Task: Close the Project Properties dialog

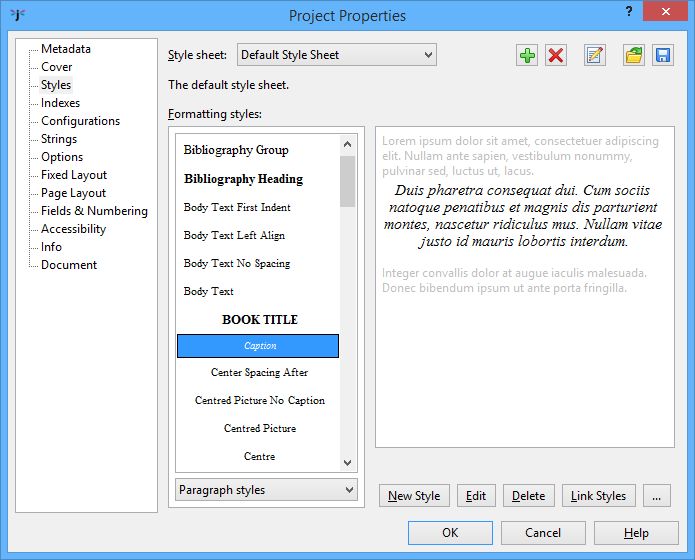Action: click(x=665, y=11)
